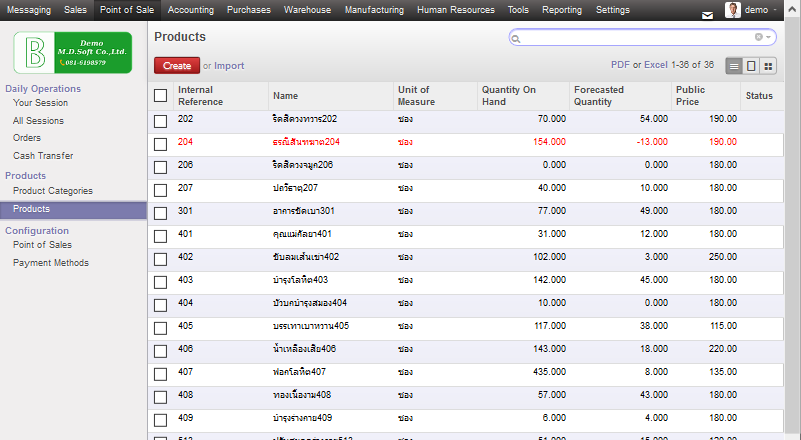Click the demo user avatar
The height and width of the screenshot is (440, 801).
point(733,10)
